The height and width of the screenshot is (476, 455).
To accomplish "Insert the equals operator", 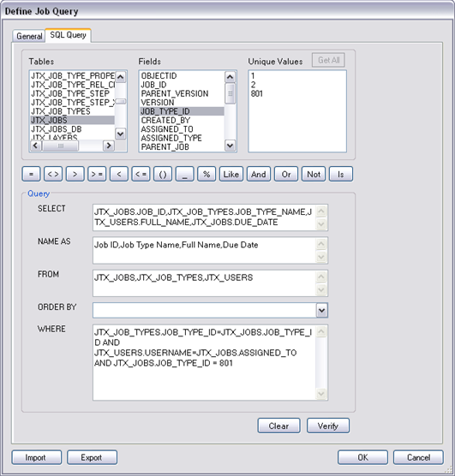I will [x=32, y=175].
